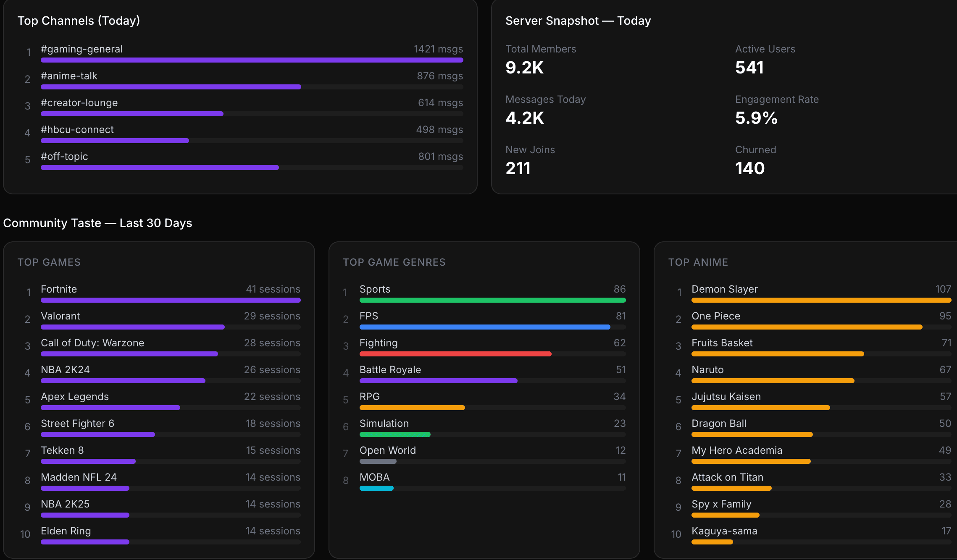Select the Tekken 8 game row label
Viewport: 957px width, 560px height.
62,450
